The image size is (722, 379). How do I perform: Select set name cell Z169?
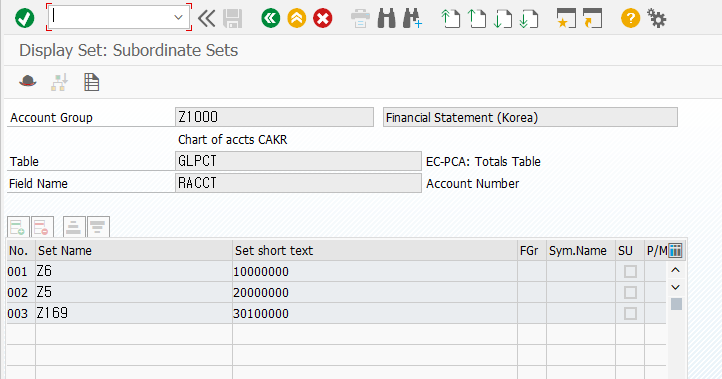134,314
